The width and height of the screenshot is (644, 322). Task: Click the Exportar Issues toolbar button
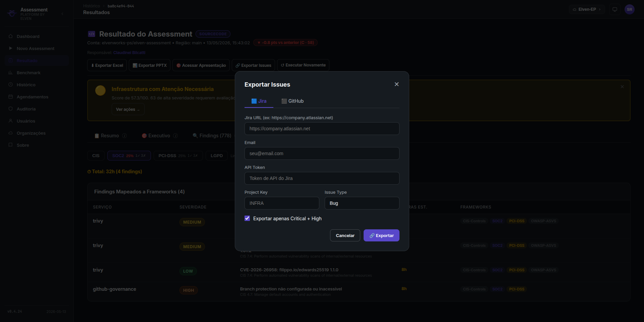click(x=253, y=65)
